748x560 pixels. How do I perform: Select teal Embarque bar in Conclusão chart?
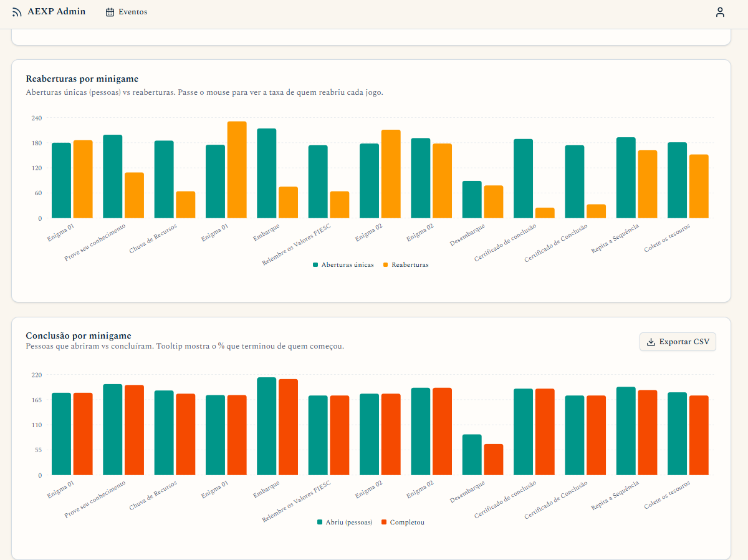(x=267, y=426)
